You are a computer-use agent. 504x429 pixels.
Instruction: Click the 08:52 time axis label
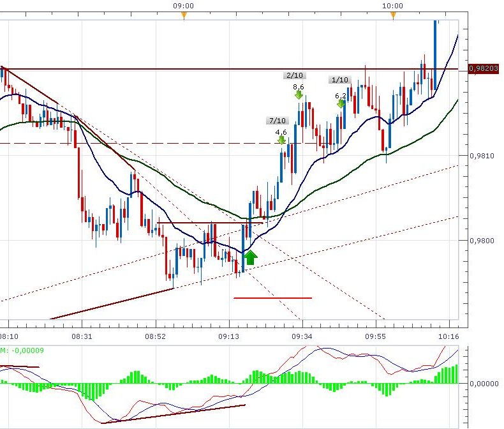(x=155, y=336)
